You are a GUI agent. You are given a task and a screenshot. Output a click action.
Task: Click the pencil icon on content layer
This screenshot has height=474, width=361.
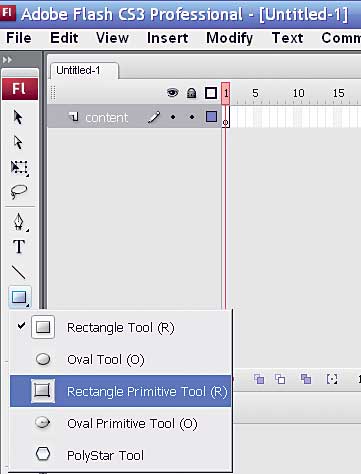[154, 117]
